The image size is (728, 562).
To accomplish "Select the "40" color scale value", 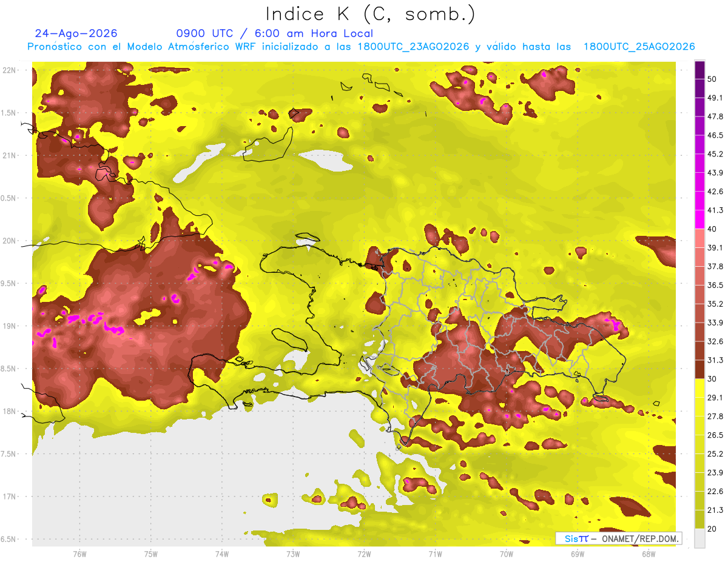I will (x=712, y=229).
